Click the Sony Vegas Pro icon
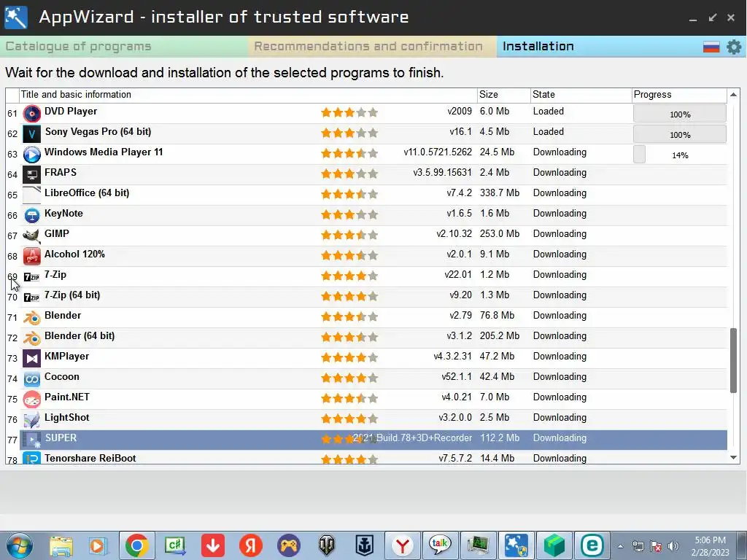 click(x=32, y=134)
